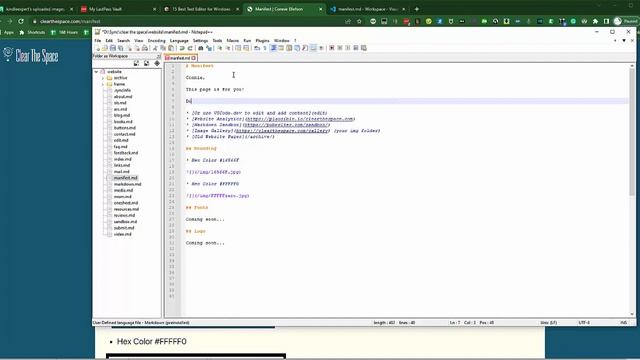
Task: Open markdown.md in the file tree
Action: pyautogui.click(x=127, y=184)
